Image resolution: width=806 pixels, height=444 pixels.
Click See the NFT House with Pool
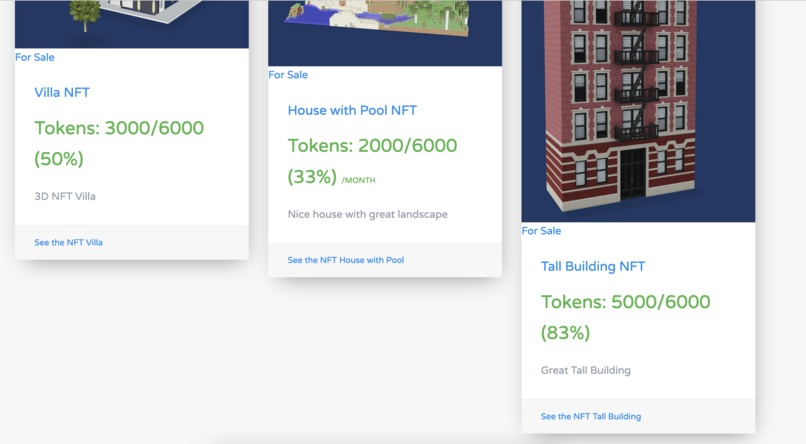[345, 260]
